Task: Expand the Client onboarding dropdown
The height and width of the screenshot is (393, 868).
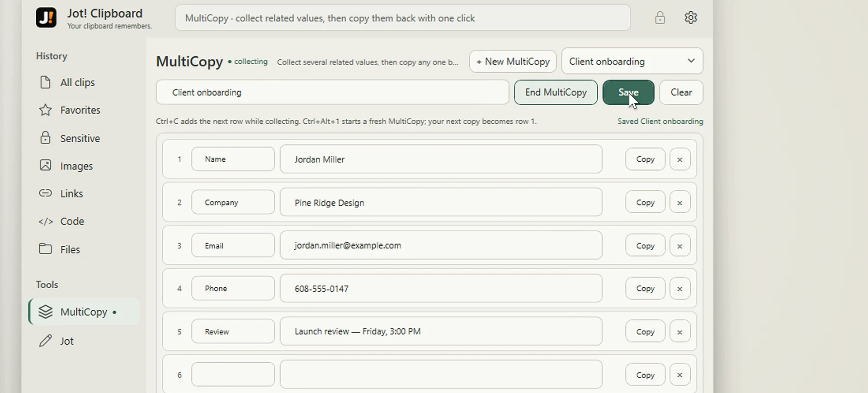Action: 632,61
